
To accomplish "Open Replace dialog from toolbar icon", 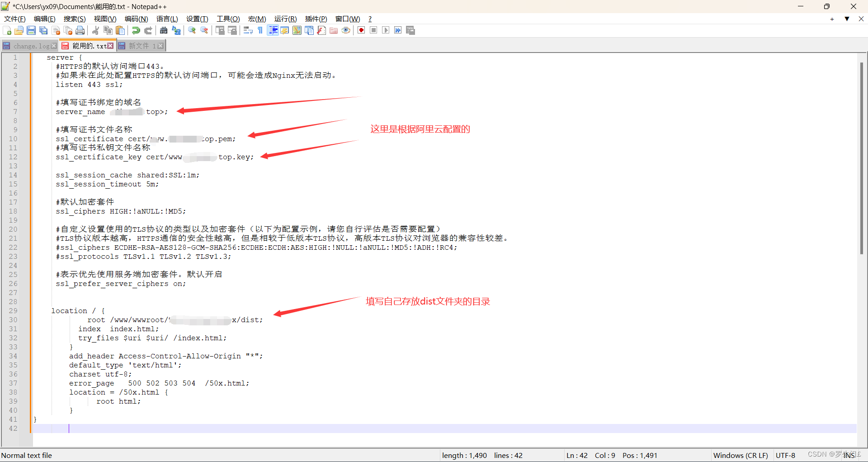I will (x=176, y=30).
